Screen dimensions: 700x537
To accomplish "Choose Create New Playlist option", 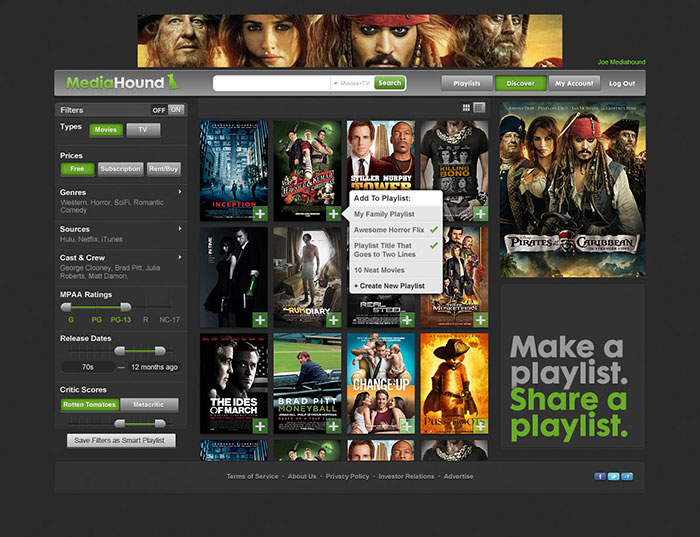I will coord(396,286).
